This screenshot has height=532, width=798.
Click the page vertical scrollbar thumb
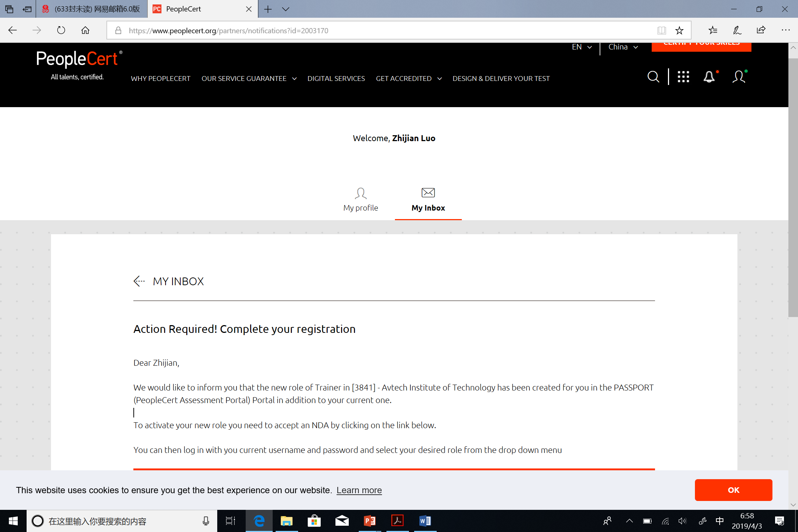point(793,187)
